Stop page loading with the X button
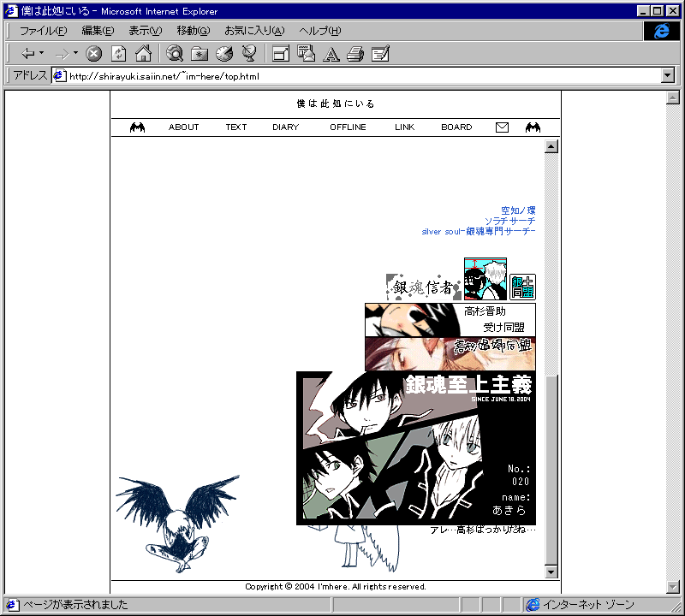The width and height of the screenshot is (685, 616). click(x=93, y=54)
